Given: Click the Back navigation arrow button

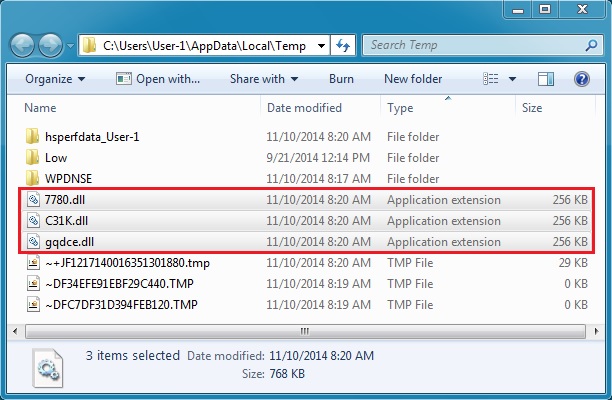Looking at the screenshot, I should tap(23, 46).
